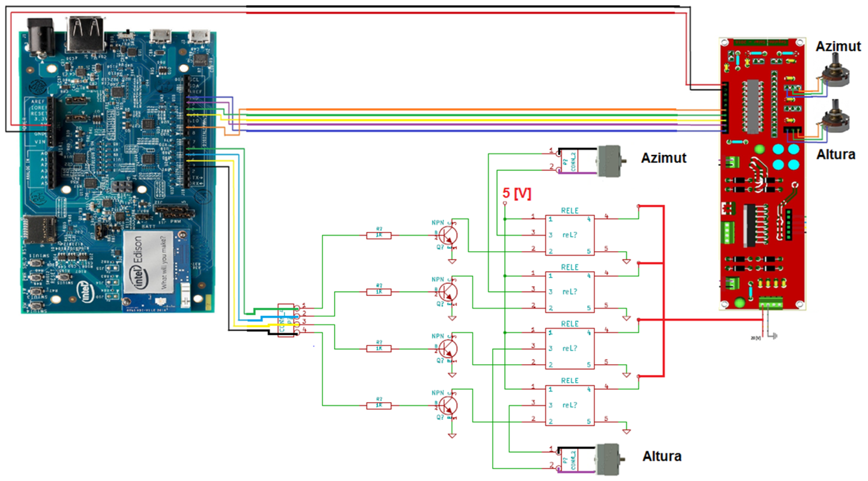Click the Intel Edison module chip

[x=148, y=262]
